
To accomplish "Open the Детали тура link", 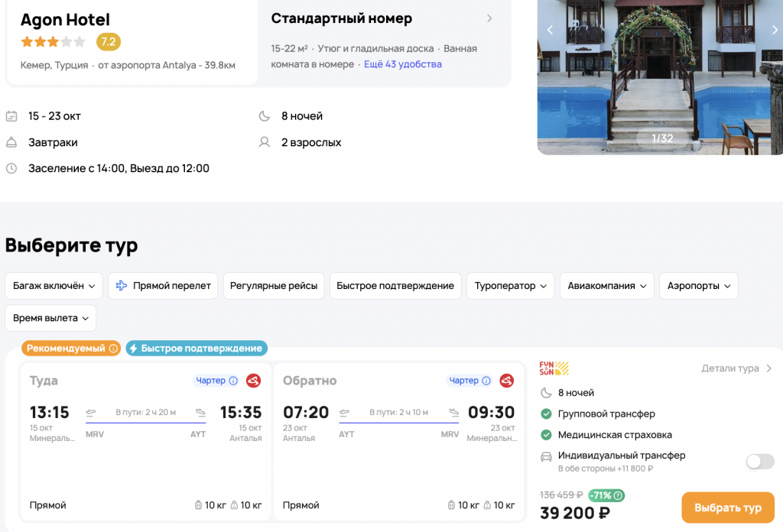I will [x=736, y=368].
